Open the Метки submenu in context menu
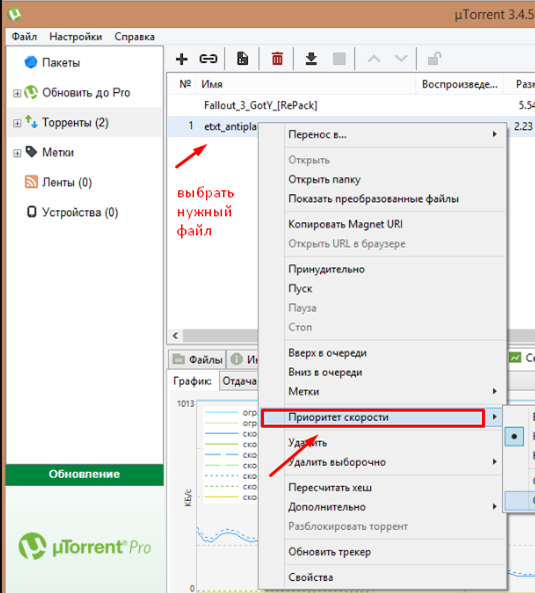This screenshot has width=535, height=593. [x=383, y=391]
